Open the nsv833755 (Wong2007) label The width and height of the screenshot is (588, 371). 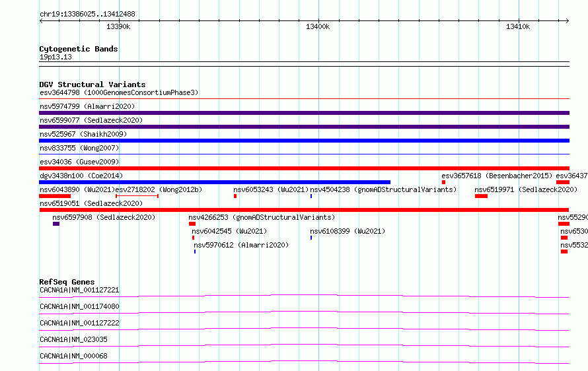(79, 148)
